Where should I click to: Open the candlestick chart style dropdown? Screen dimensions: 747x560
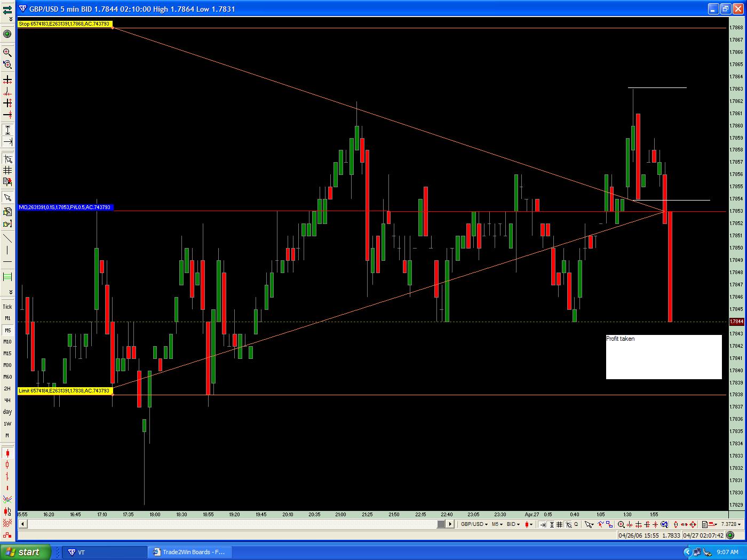(529, 524)
